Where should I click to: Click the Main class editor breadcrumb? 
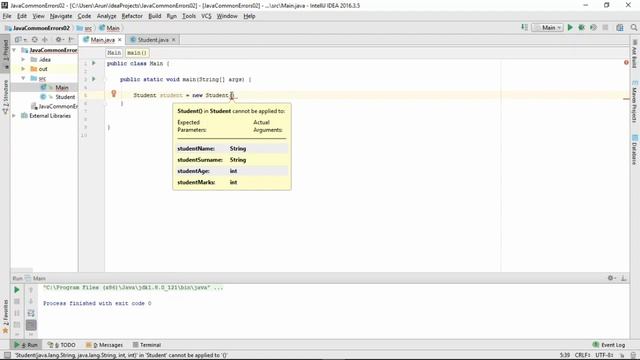point(114,53)
